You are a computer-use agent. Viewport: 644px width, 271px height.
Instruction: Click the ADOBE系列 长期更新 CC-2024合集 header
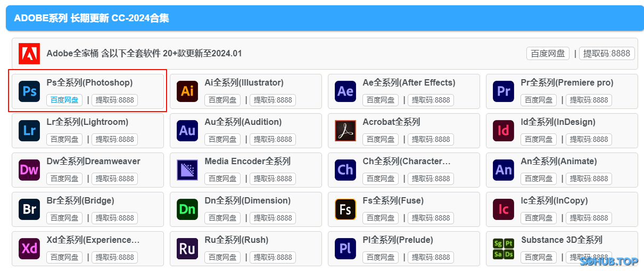[x=92, y=18]
